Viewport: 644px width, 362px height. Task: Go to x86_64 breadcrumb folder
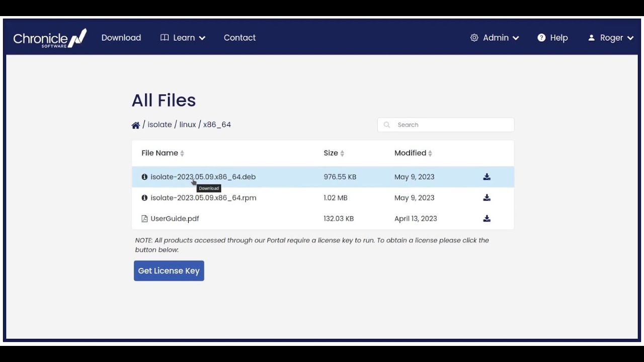click(217, 125)
